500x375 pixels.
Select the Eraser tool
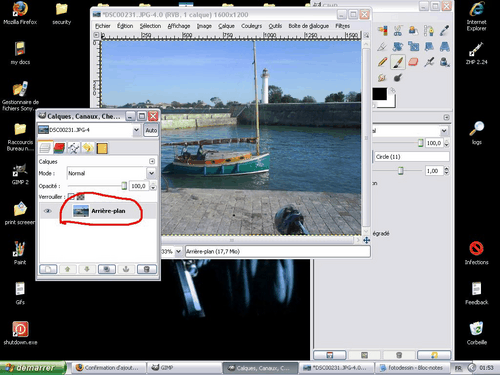point(413,62)
